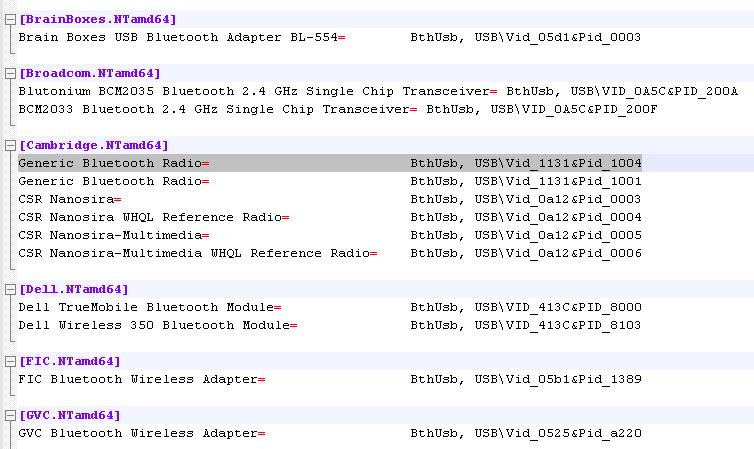
Task: Click CSR Nanosira WHQL Reference Radio text
Action: pos(150,217)
